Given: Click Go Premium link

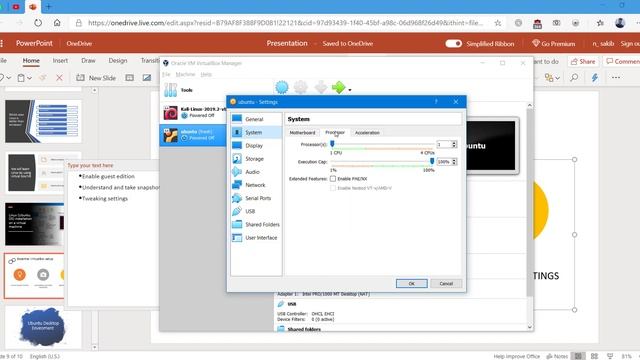Looking at the screenshot, I should tap(553, 43).
